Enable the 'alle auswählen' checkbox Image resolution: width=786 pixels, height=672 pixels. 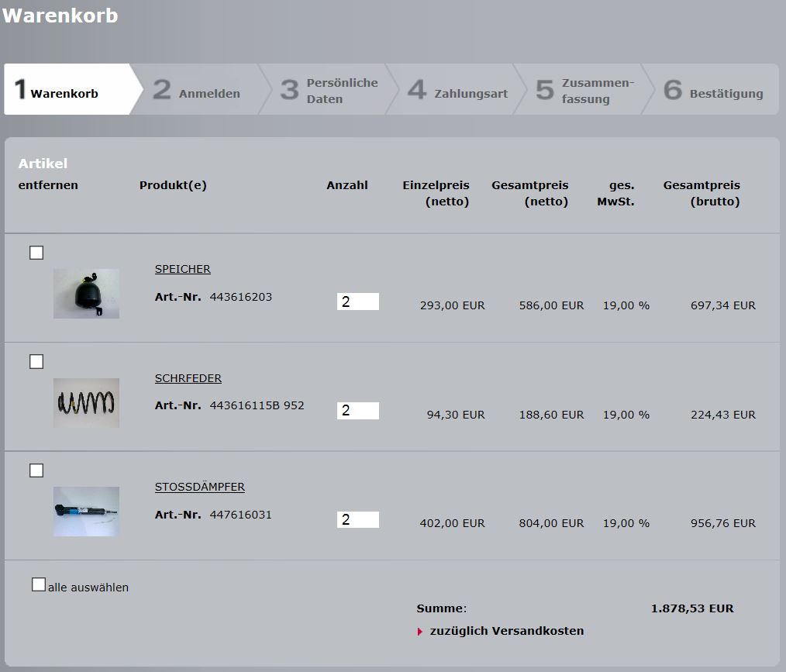click(39, 585)
